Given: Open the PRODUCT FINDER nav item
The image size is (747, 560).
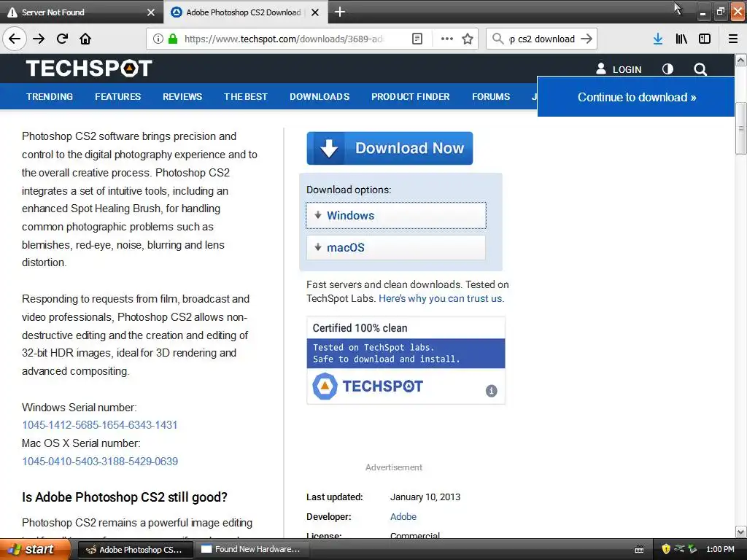Looking at the screenshot, I should coord(411,97).
